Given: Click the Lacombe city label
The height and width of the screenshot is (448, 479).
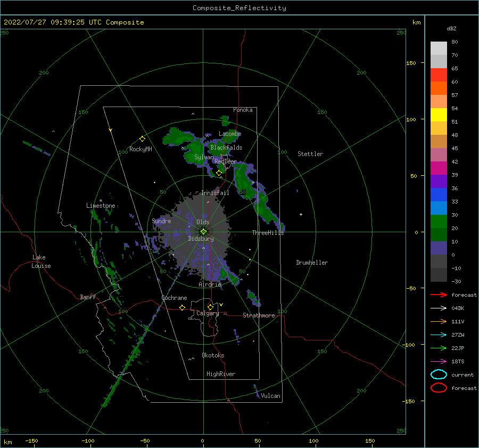Looking at the screenshot, I should 230,134.
